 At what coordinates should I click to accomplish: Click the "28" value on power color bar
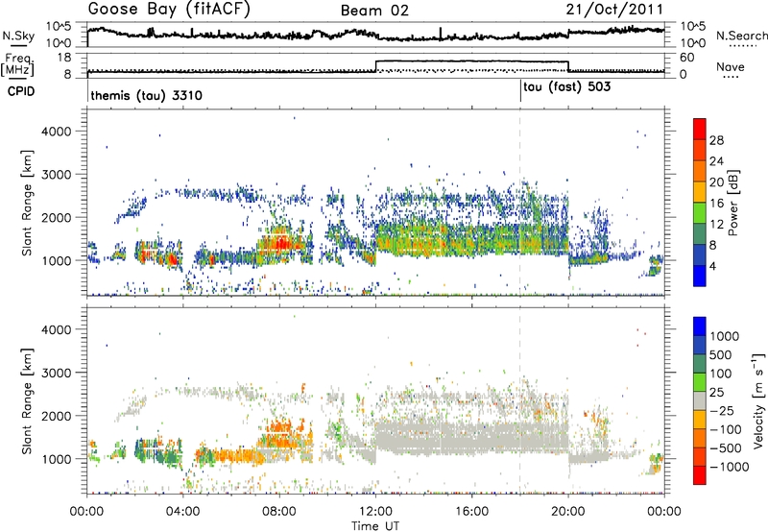(x=716, y=140)
